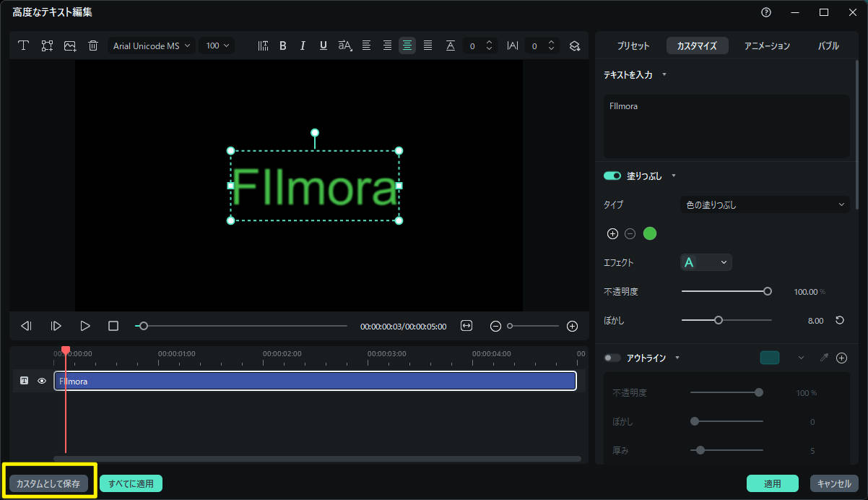Open the タイプ fill type dropdown
The height and width of the screenshot is (500, 868).
click(x=765, y=205)
